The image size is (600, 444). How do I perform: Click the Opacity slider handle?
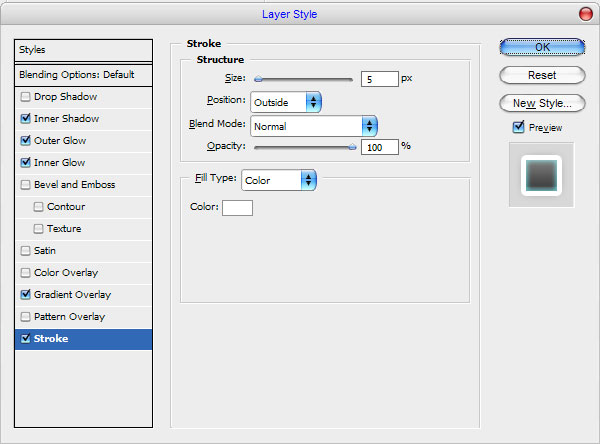pyautogui.click(x=352, y=147)
